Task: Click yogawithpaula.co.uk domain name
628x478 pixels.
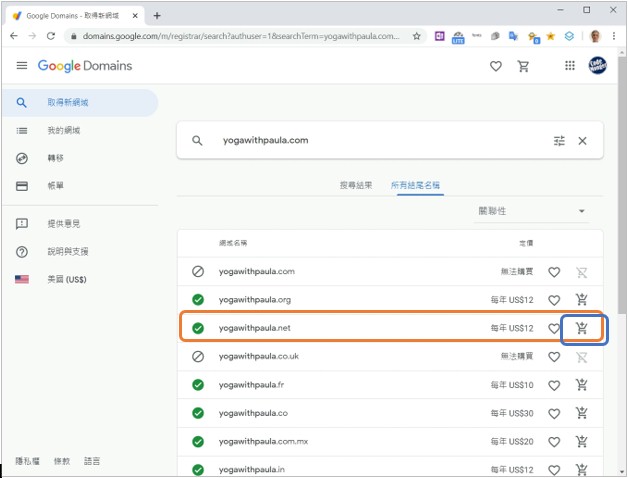Action: click(x=258, y=356)
